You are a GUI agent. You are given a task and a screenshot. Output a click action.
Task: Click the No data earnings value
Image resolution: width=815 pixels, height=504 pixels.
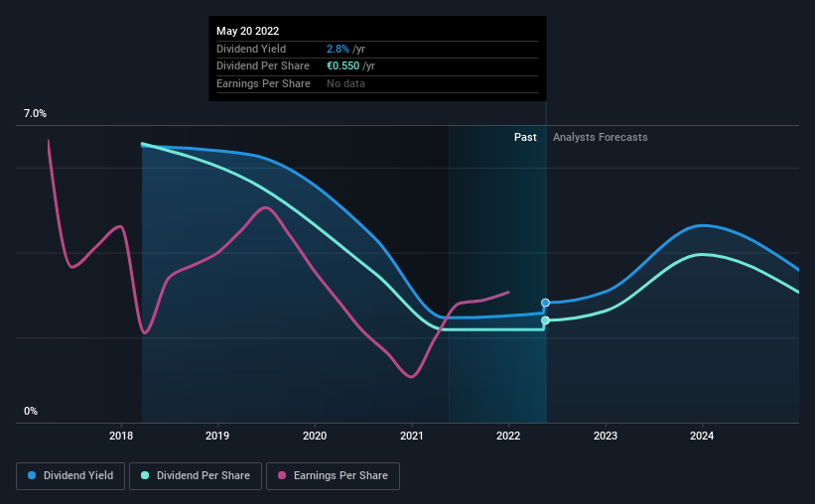pos(345,83)
